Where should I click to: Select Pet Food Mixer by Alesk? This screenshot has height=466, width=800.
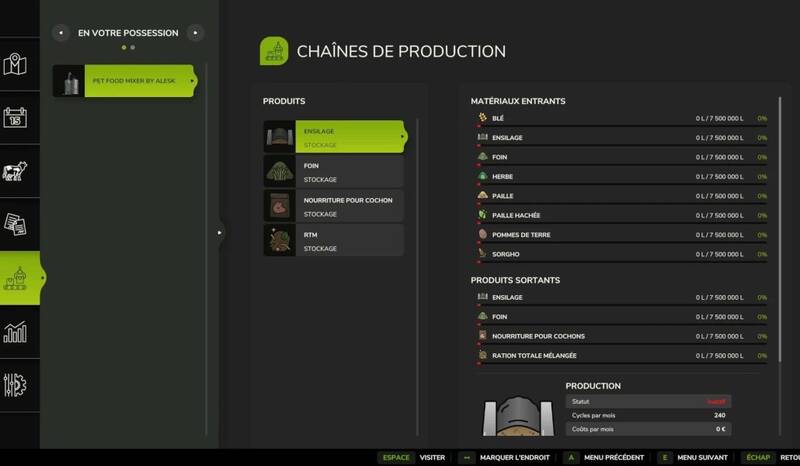pos(128,81)
